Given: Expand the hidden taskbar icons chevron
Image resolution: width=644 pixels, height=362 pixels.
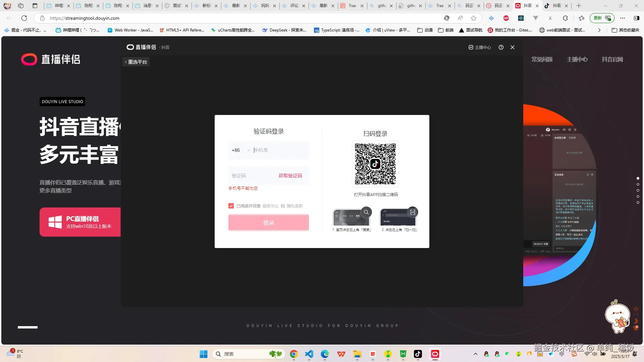Looking at the screenshot, I should click(475, 354).
